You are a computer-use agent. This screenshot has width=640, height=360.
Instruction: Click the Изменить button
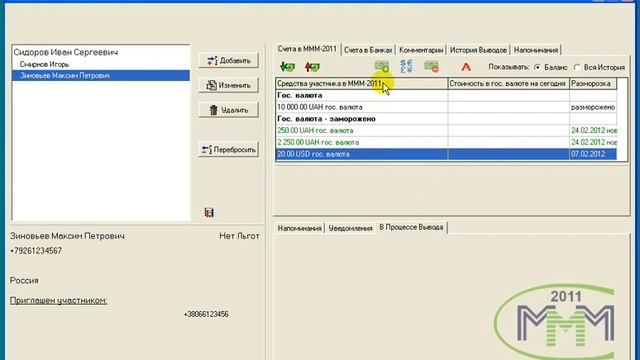(229, 85)
